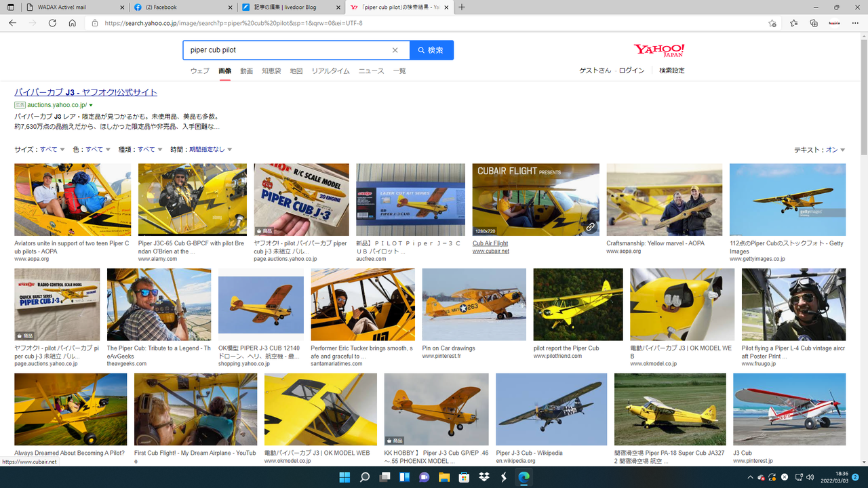This screenshot has height=488, width=868.
Task: Open File Explorer from the taskbar
Action: 445,477
